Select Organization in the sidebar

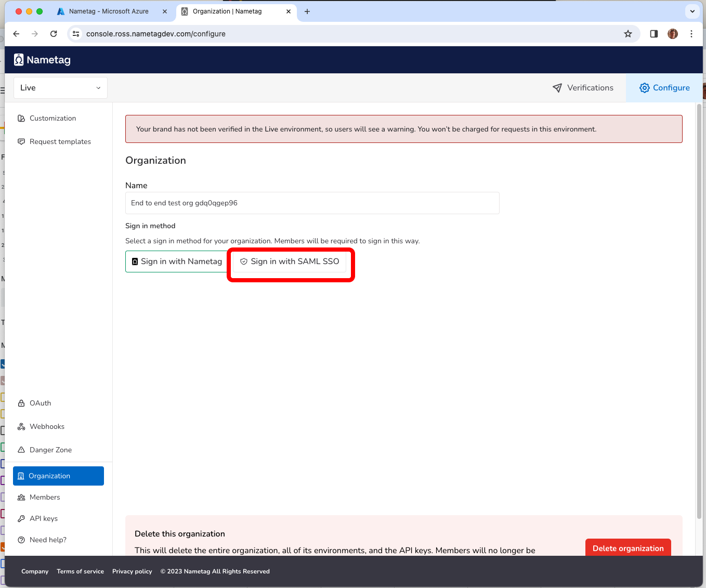coord(58,476)
